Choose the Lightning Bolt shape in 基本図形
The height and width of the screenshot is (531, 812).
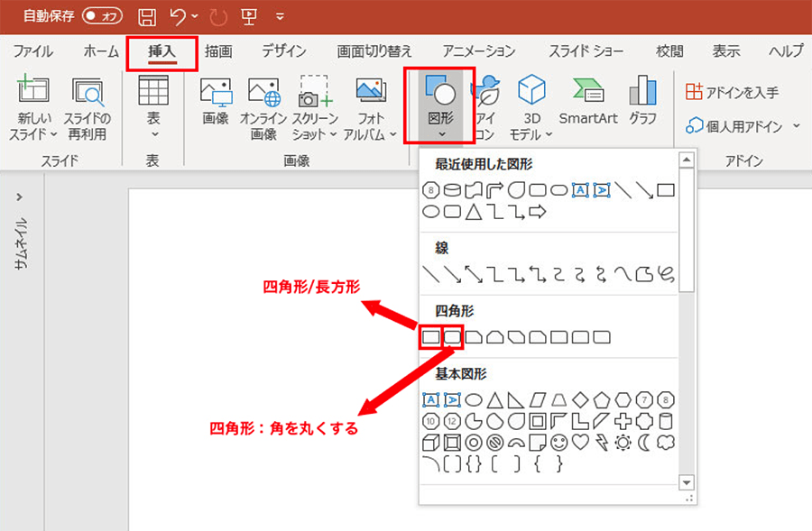click(602, 443)
